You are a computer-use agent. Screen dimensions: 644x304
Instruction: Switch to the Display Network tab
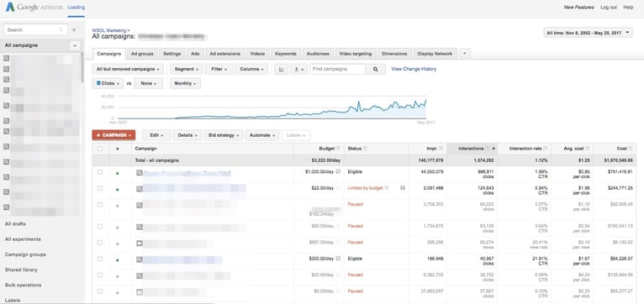435,54
